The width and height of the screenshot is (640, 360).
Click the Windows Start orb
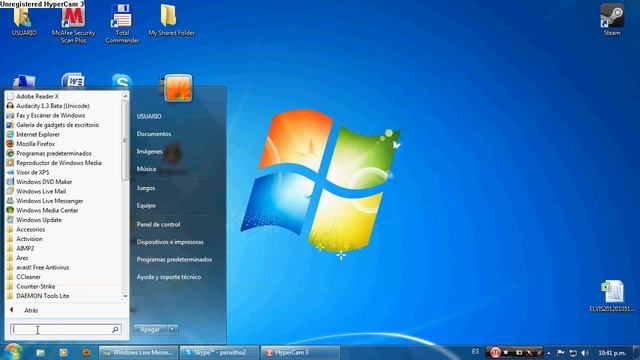(13, 352)
